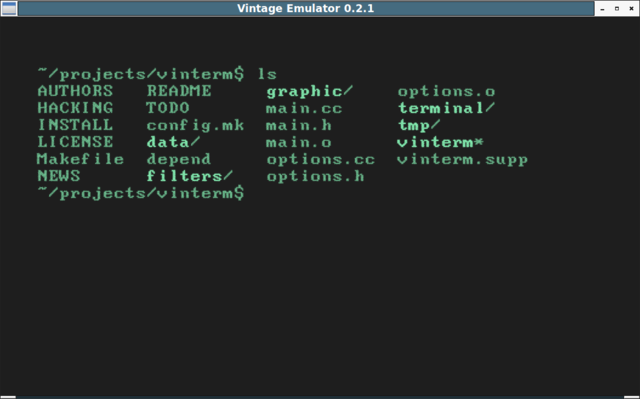Minimize the Vintage Emulator window
The image size is (640, 399).
(602, 9)
